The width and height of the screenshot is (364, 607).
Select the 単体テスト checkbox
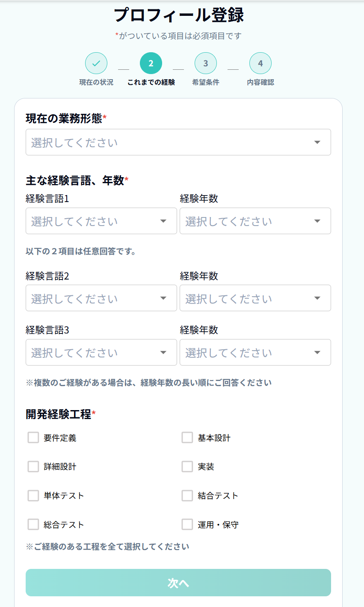point(33,495)
